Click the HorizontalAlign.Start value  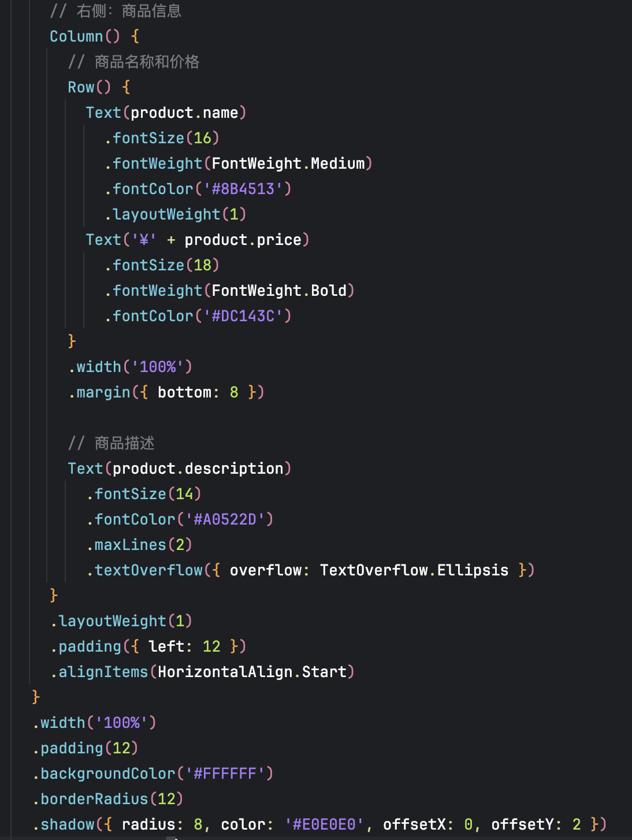tap(252, 672)
